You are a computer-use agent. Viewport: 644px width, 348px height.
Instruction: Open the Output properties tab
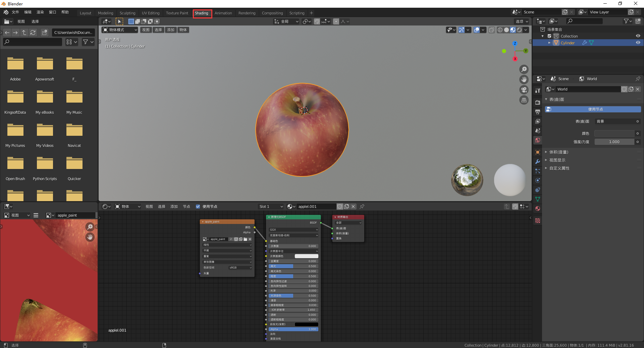point(538,112)
